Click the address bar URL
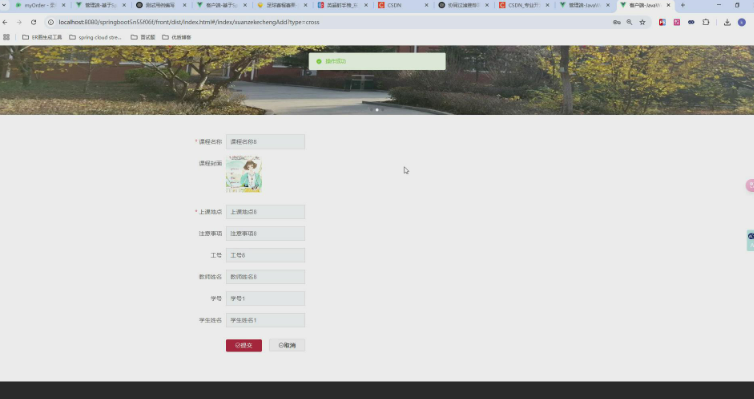The height and width of the screenshot is (399, 754). point(188,22)
